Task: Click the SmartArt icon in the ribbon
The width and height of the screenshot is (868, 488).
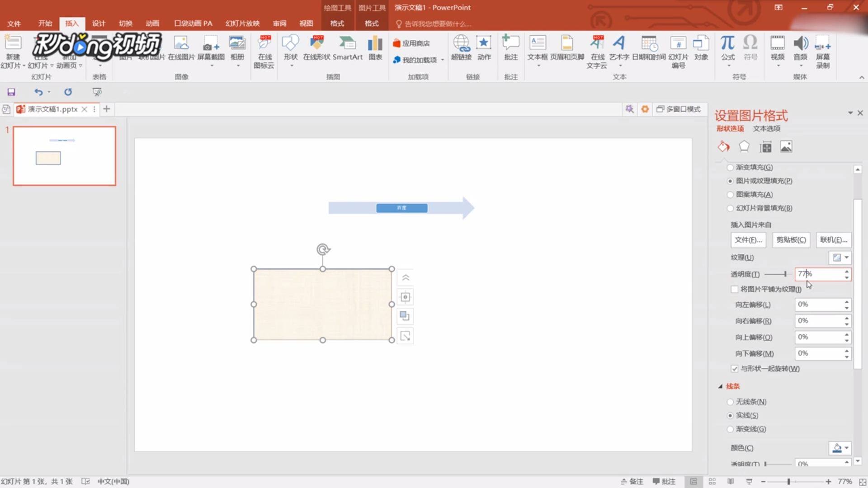Action: [347, 44]
